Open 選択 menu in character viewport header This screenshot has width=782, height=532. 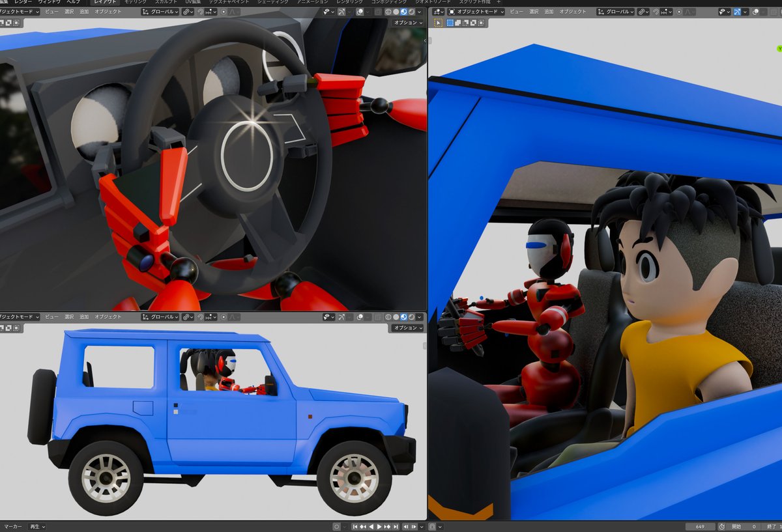[534, 12]
